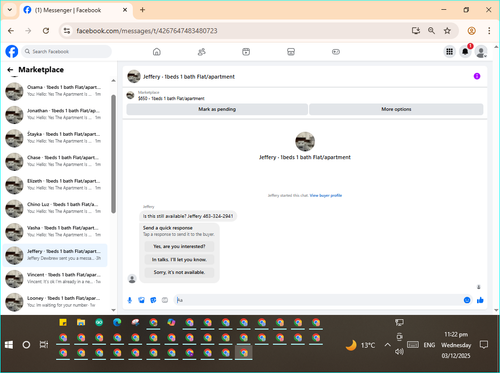Open the Facebook menu grid

pyautogui.click(x=449, y=52)
